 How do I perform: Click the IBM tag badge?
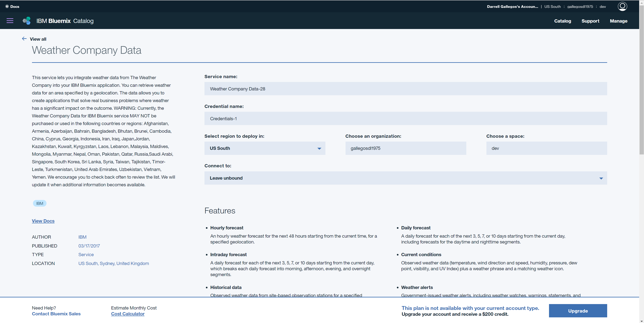(39, 203)
